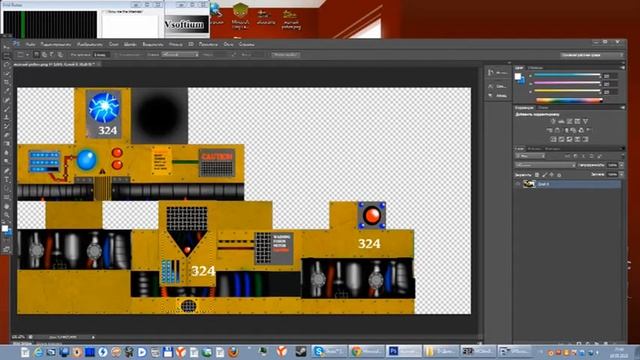Image resolution: width=640 pixels, height=360 pixels.
Task: Select the Quick Selection tool
Action: 7,73
